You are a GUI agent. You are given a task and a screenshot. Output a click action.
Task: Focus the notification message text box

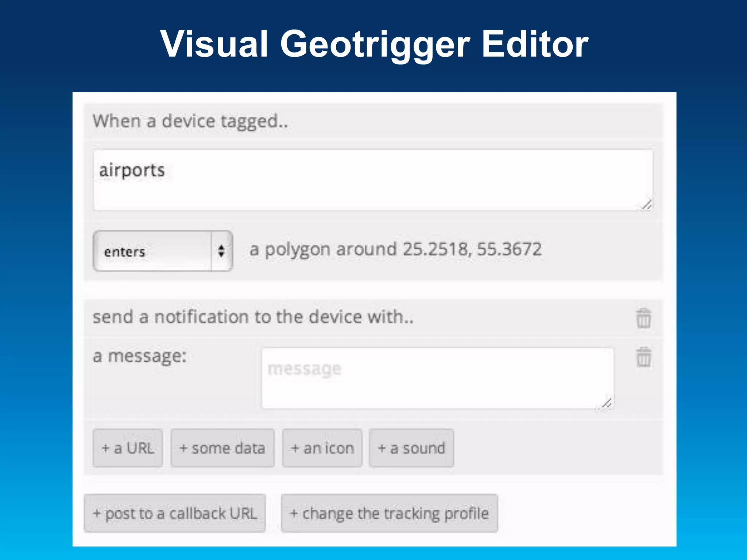pos(438,378)
